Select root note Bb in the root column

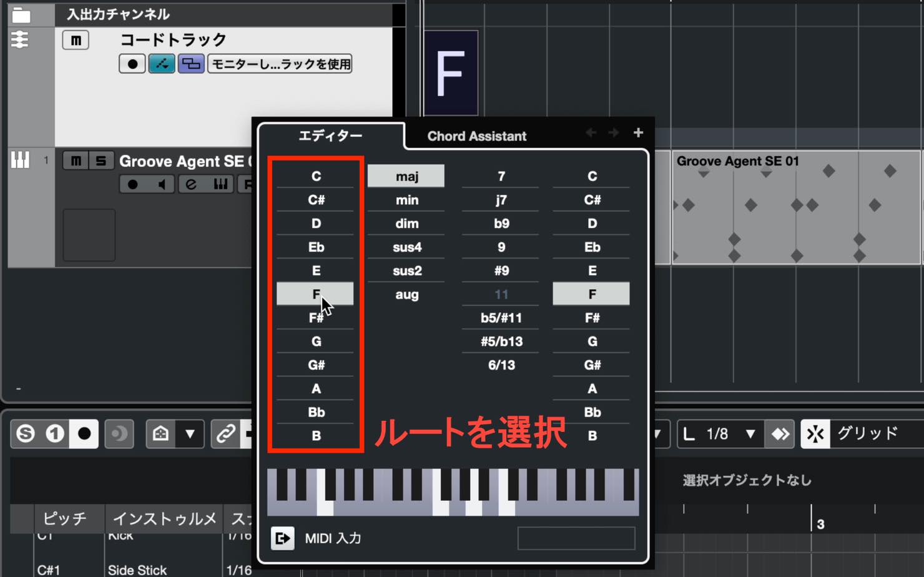[x=315, y=412]
